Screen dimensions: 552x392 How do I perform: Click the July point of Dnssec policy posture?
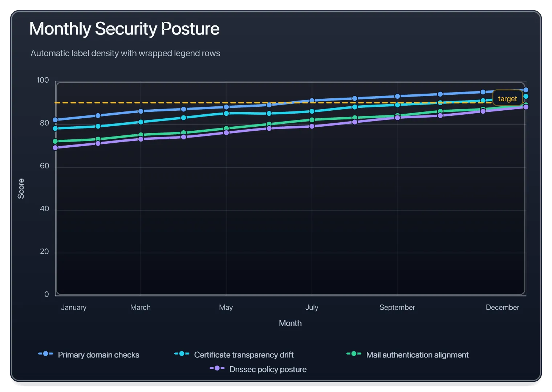[312, 126]
